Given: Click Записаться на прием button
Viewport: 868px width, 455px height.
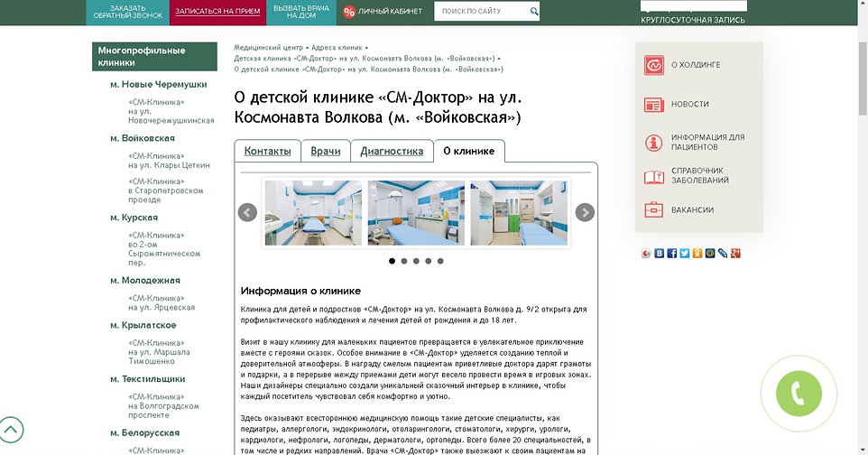Looking at the screenshot, I should pyautogui.click(x=217, y=13).
